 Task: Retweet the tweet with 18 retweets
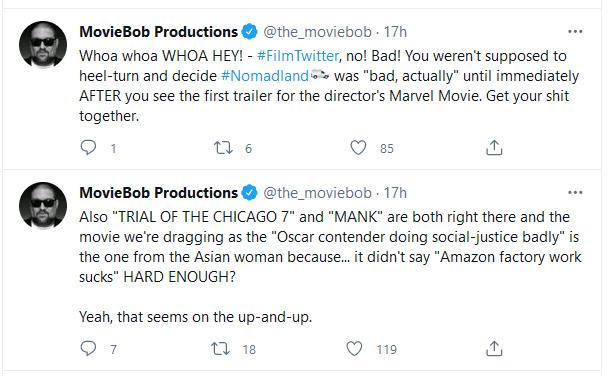pos(220,349)
